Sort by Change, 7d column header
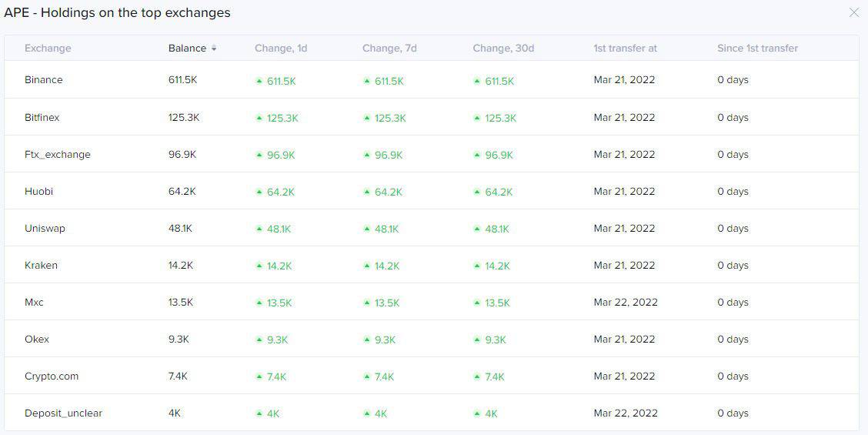Viewport: 868px width, 435px height. 389,49
